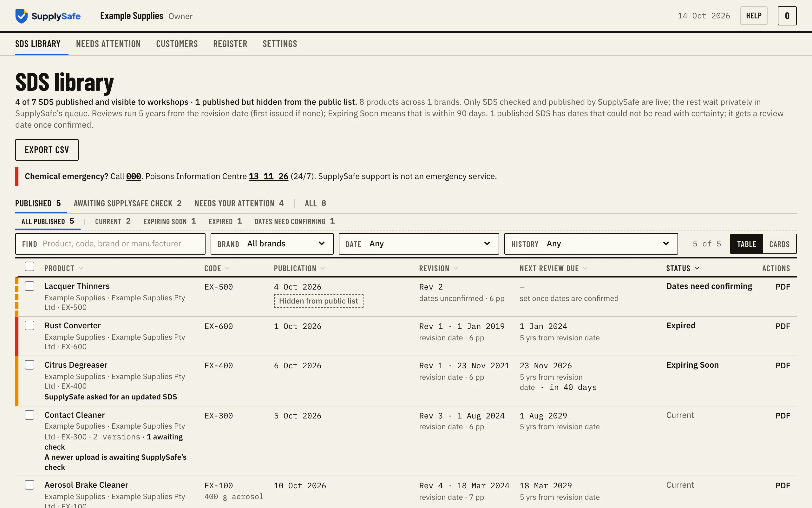Show the Awaiting SupplySafe Check filter
The width and height of the screenshot is (812, 508).
point(128,203)
